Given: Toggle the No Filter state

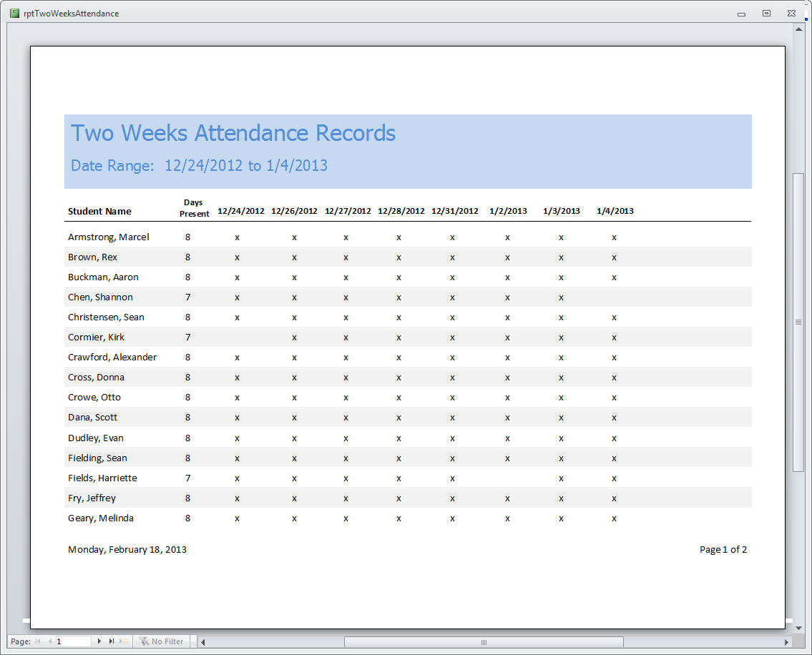Looking at the screenshot, I should coord(166,641).
